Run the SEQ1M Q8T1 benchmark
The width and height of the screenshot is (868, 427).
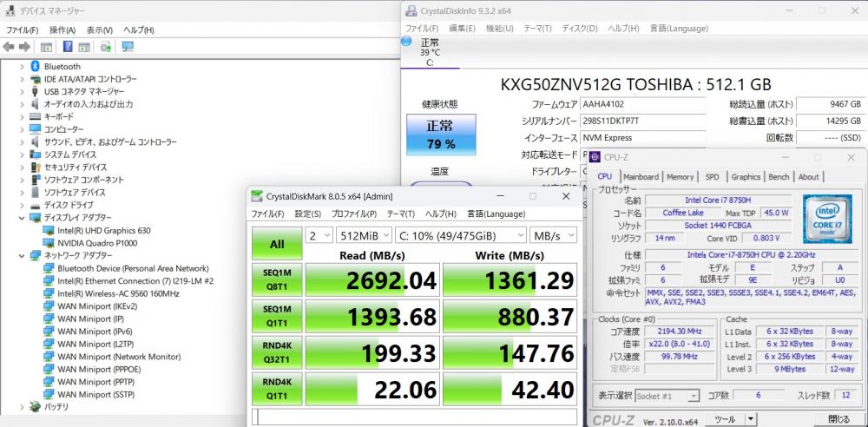[x=277, y=279]
